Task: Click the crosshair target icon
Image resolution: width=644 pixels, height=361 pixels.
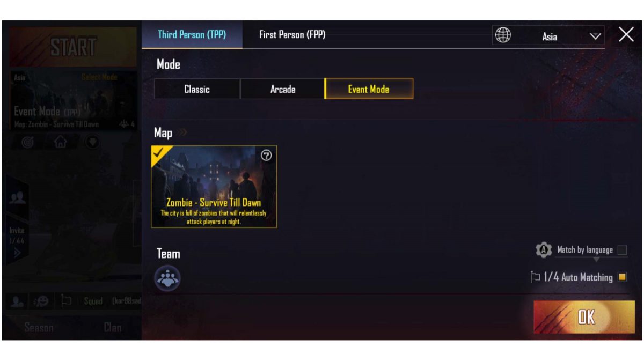Action: coord(27,142)
